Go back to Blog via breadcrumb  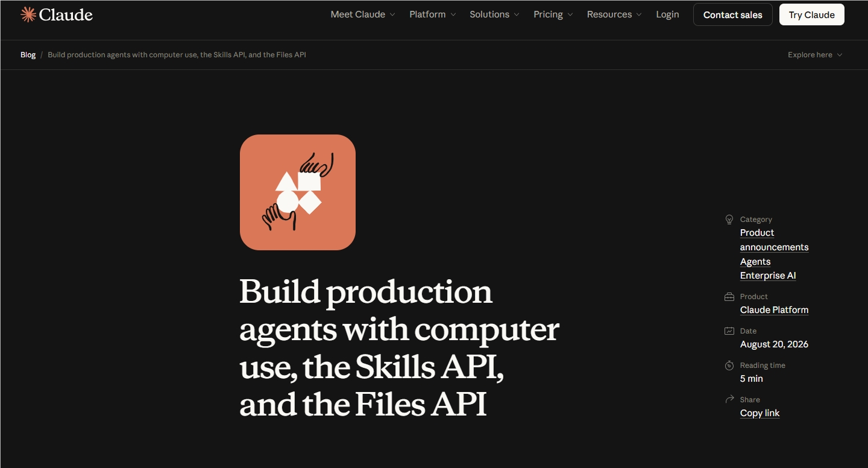[28, 55]
